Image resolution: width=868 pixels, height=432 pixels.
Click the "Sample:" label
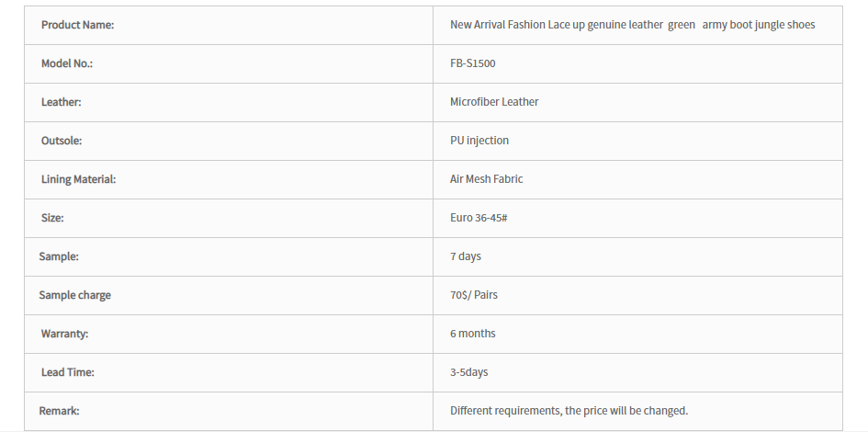(x=59, y=256)
